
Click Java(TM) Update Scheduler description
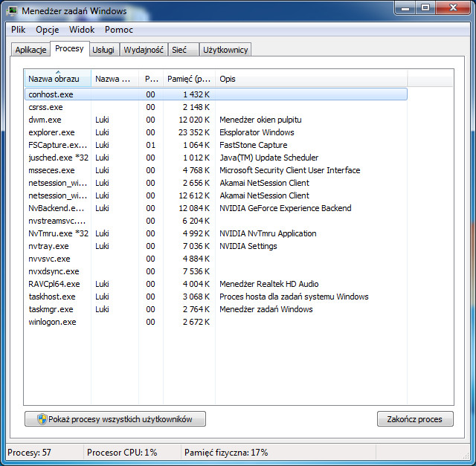point(269,158)
